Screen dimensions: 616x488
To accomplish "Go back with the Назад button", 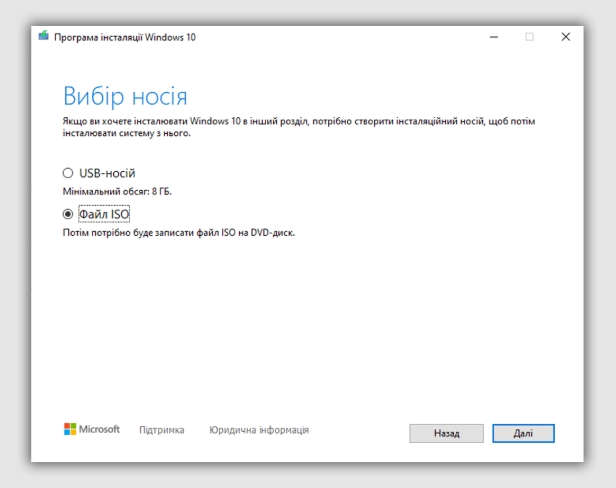I will coord(446,433).
